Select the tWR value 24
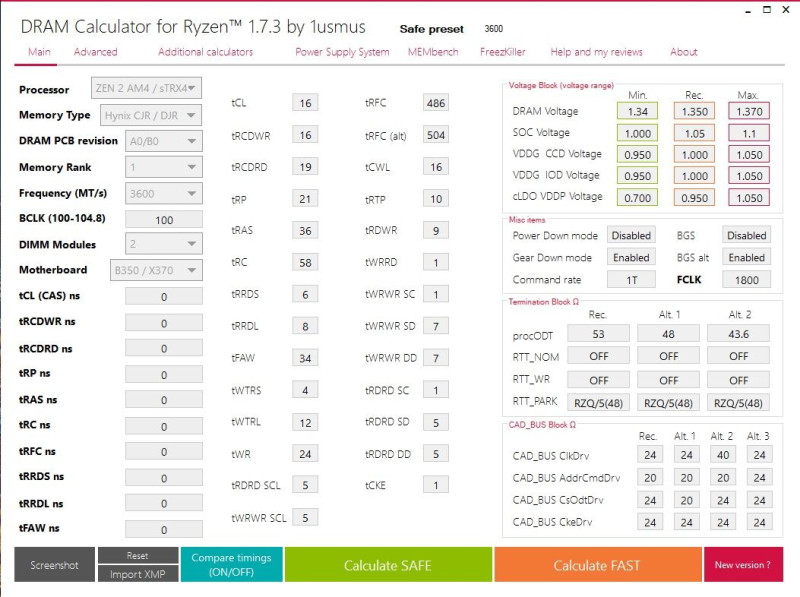The image size is (800, 597). pos(305,454)
